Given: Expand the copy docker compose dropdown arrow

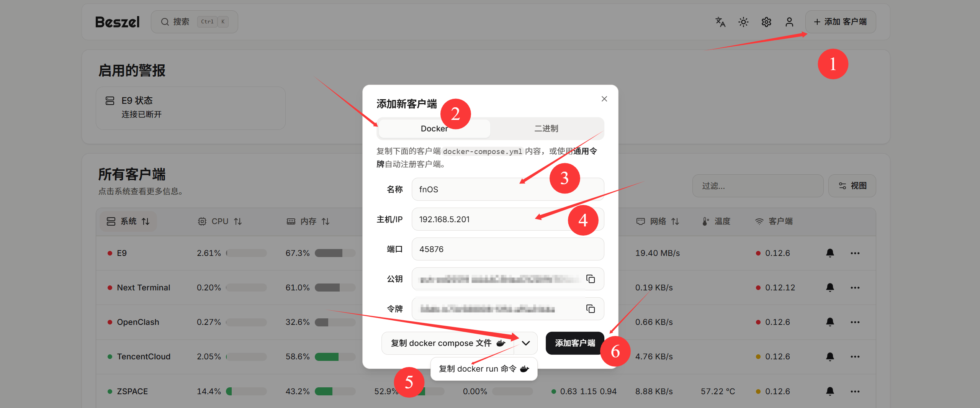Looking at the screenshot, I should pyautogui.click(x=526, y=343).
